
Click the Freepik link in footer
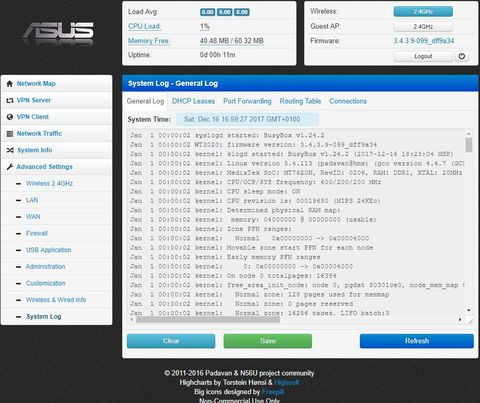[273, 392]
